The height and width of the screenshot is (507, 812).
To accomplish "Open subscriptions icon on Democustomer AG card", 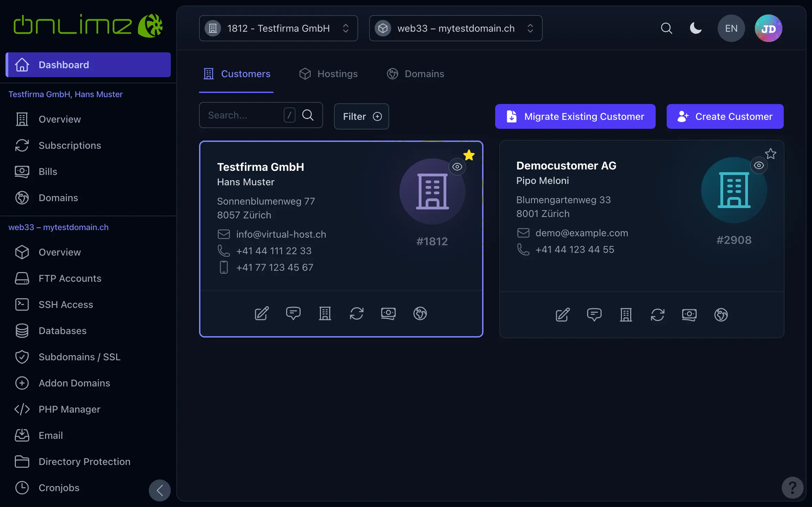I will [657, 315].
